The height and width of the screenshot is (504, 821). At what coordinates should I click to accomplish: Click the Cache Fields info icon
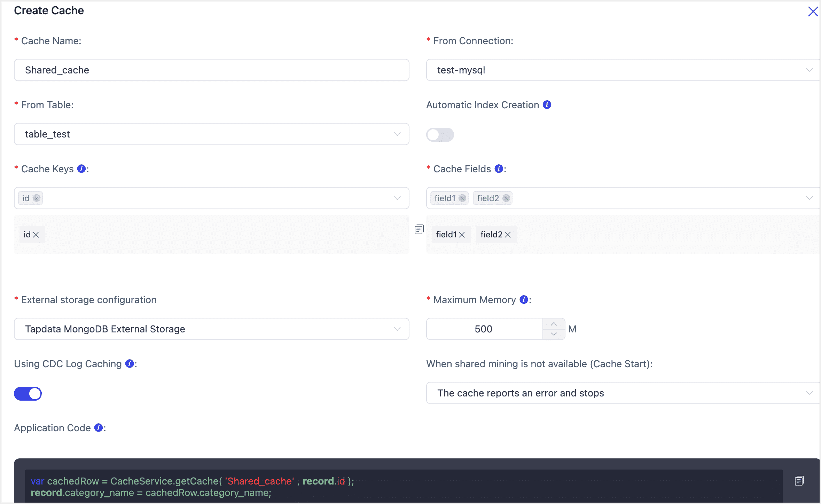point(499,169)
